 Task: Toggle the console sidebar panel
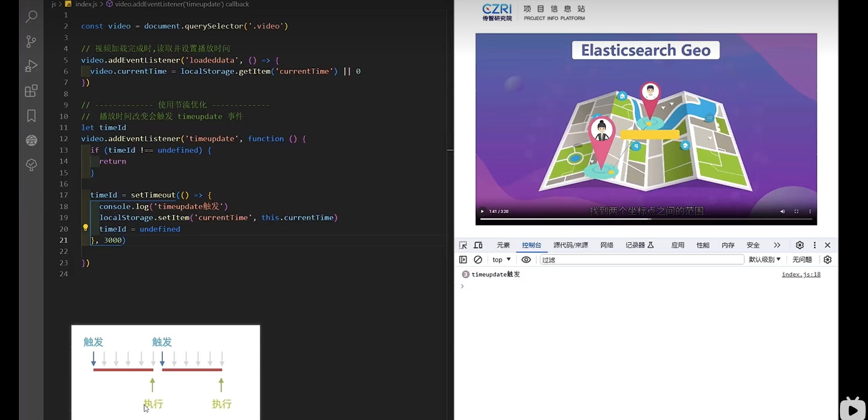point(463,260)
